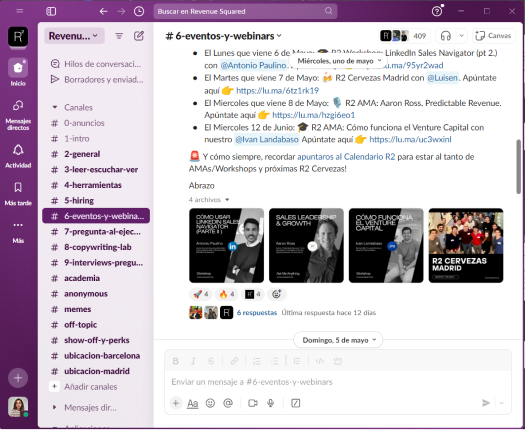Click the send message arrow
The image size is (525, 430).
click(x=486, y=403)
